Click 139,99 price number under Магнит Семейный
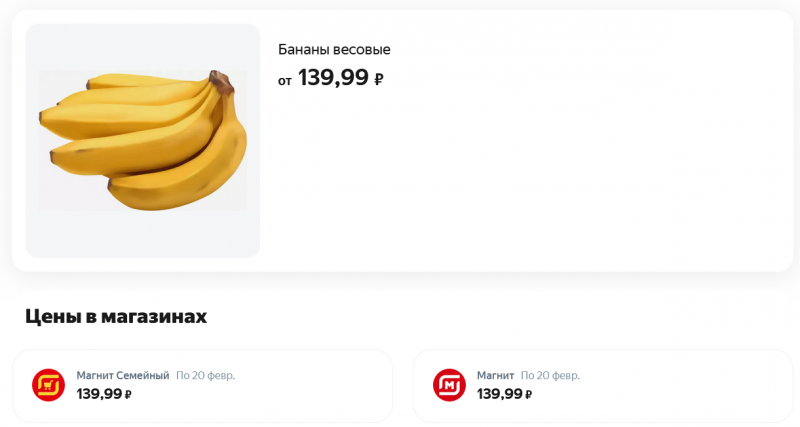 [x=99, y=394]
